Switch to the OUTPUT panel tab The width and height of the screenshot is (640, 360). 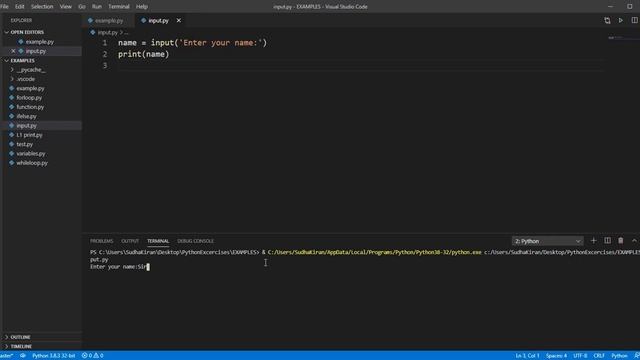(x=130, y=241)
